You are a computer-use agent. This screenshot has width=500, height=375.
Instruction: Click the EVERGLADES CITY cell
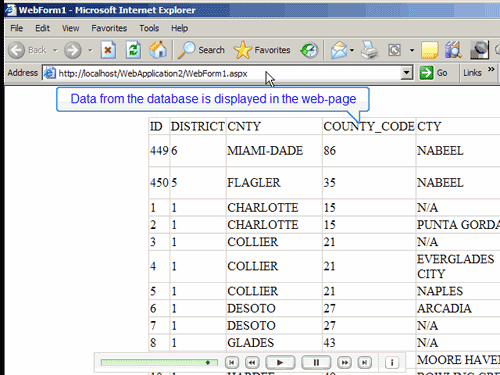pos(458,266)
